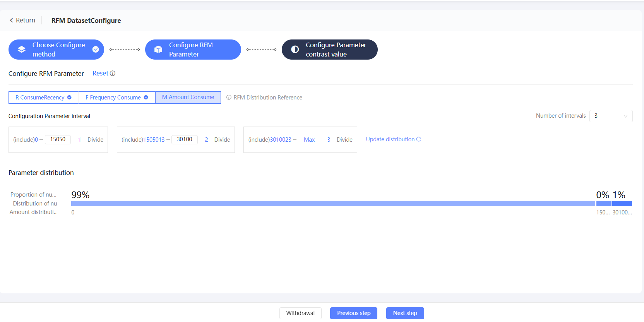Click the 99% segment of distribution bar
The width and height of the screenshot is (644, 322).
point(333,204)
